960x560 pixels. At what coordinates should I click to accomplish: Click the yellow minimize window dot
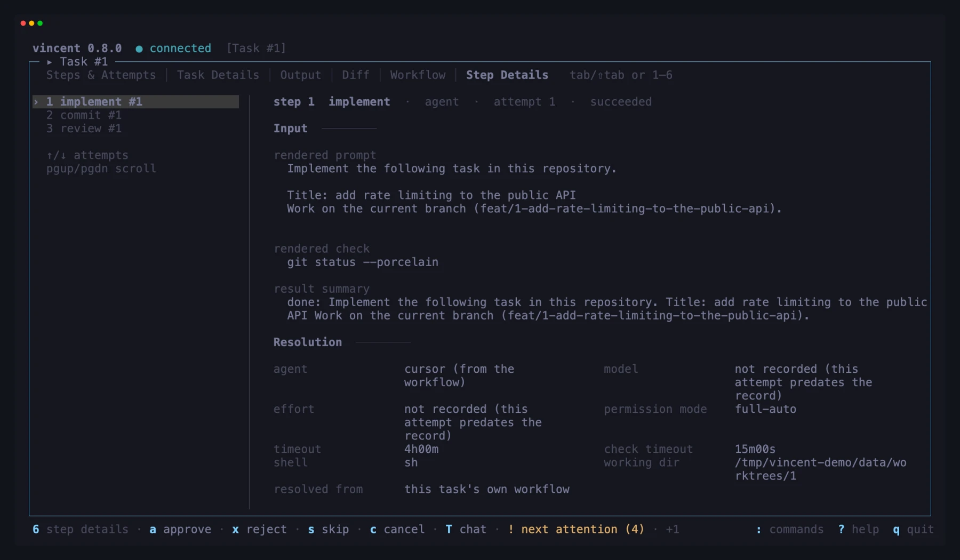pos(31,23)
